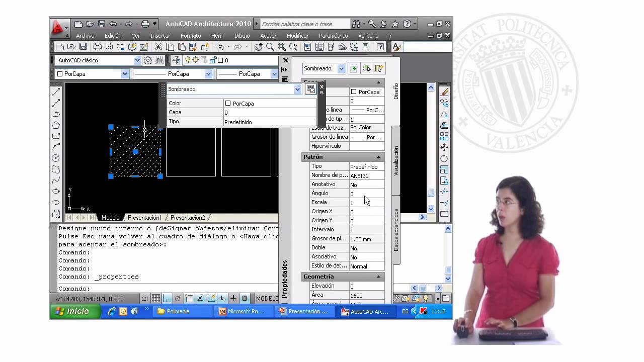Toggle Grid display in status bar
The image size is (644, 362).
(156, 298)
